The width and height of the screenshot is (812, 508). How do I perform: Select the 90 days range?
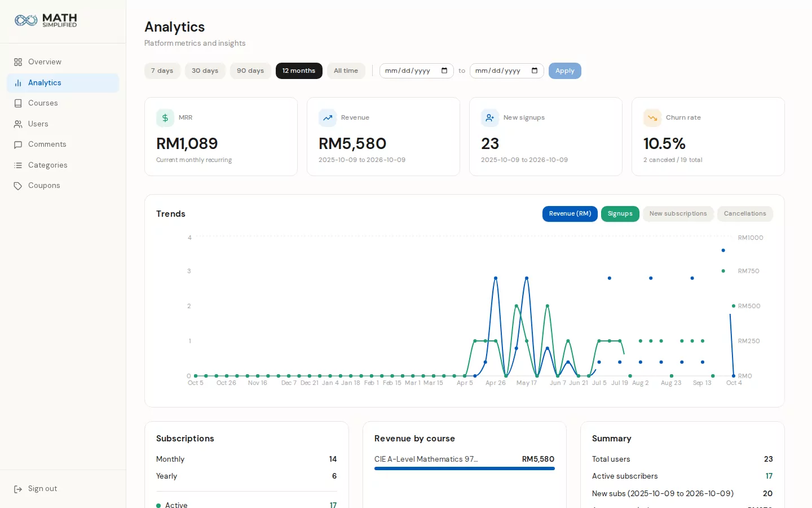click(250, 71)
